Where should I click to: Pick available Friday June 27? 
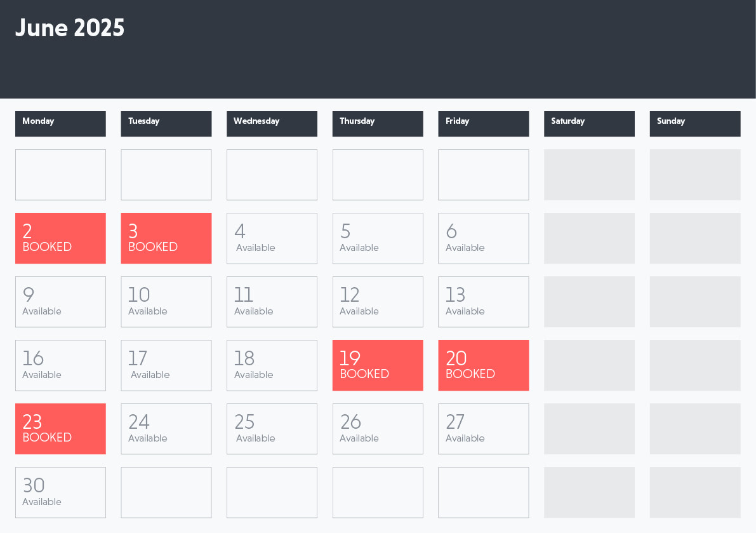[x=483, y=429]
